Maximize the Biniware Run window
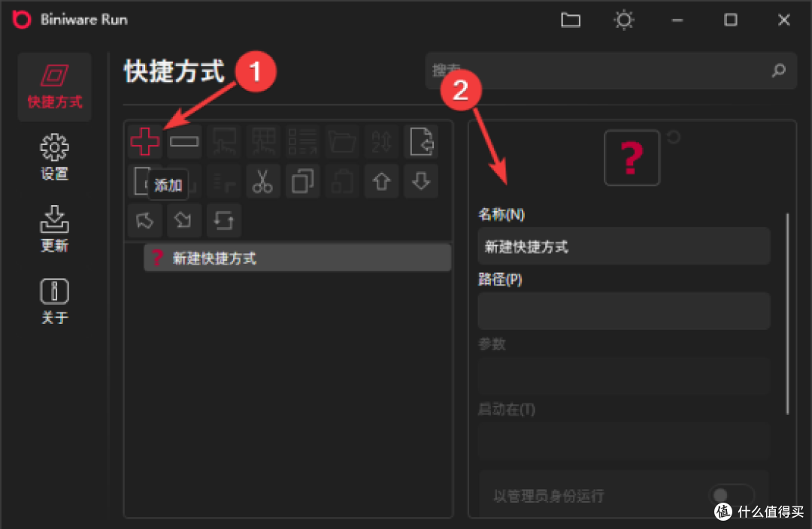 pos(730,20)
